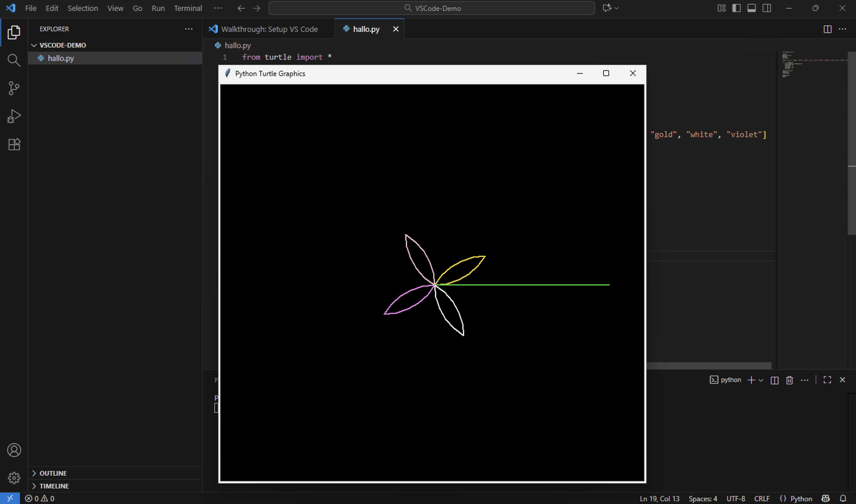This screenshot has height=504, width=856.
Task: Click the VSCode-Demo command center search box
Action: pos(431,8)
